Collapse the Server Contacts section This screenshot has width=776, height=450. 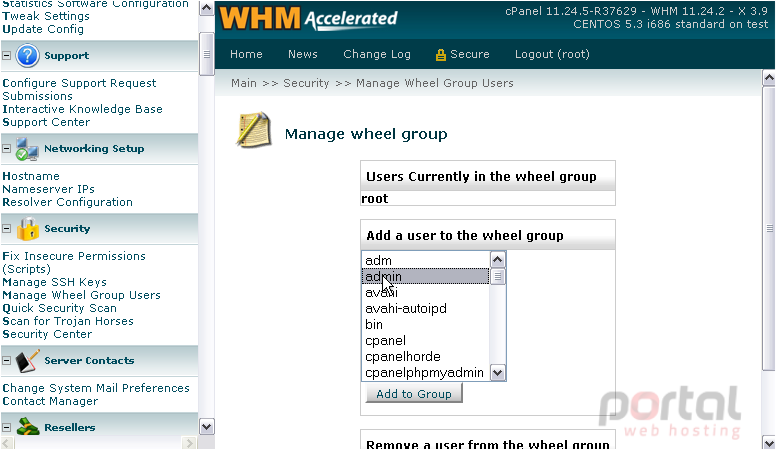6,360
